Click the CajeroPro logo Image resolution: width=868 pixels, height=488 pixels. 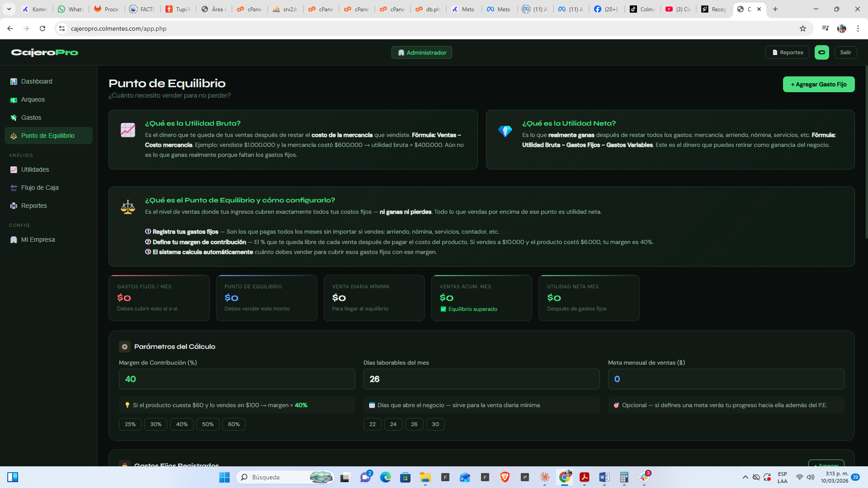coord(44,52)
